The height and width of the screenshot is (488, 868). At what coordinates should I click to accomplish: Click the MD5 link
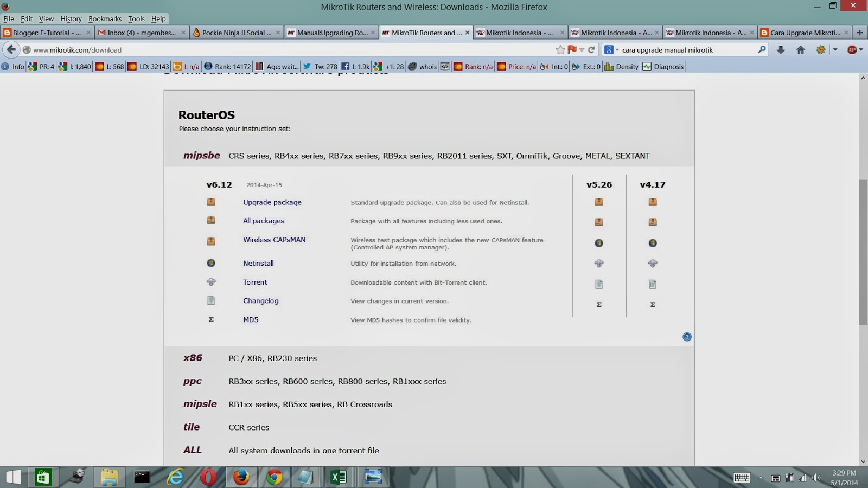pyautogui.click(x=251, y=319)
